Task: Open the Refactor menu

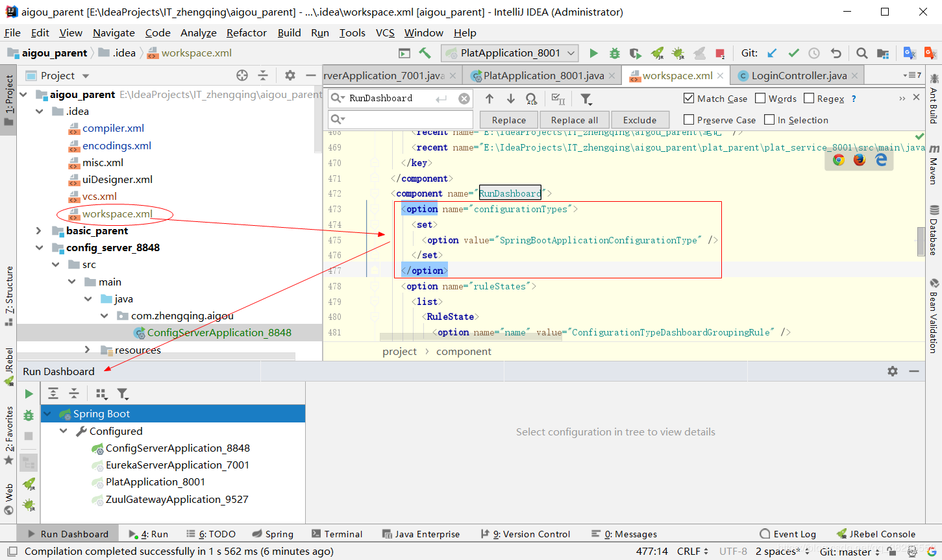Action: point(246,32)
